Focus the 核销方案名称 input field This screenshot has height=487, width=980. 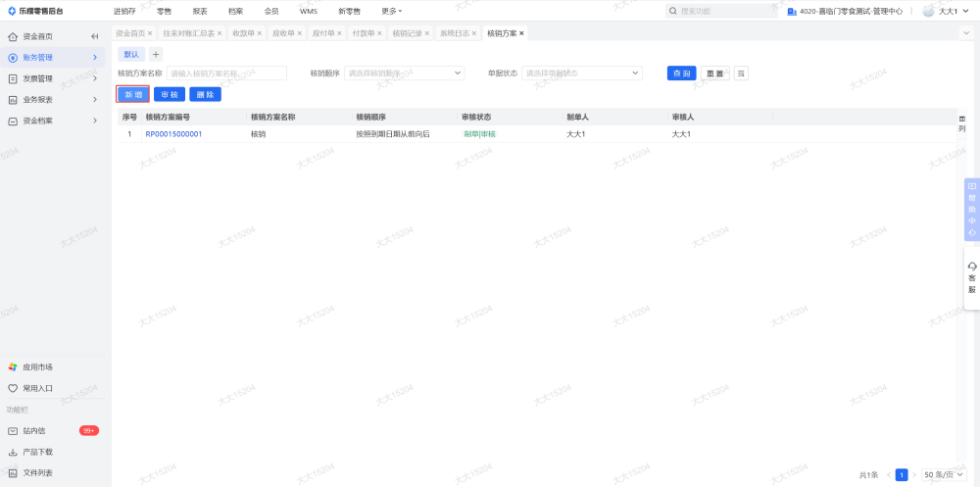pyautogui.click(x=226, y=73)
